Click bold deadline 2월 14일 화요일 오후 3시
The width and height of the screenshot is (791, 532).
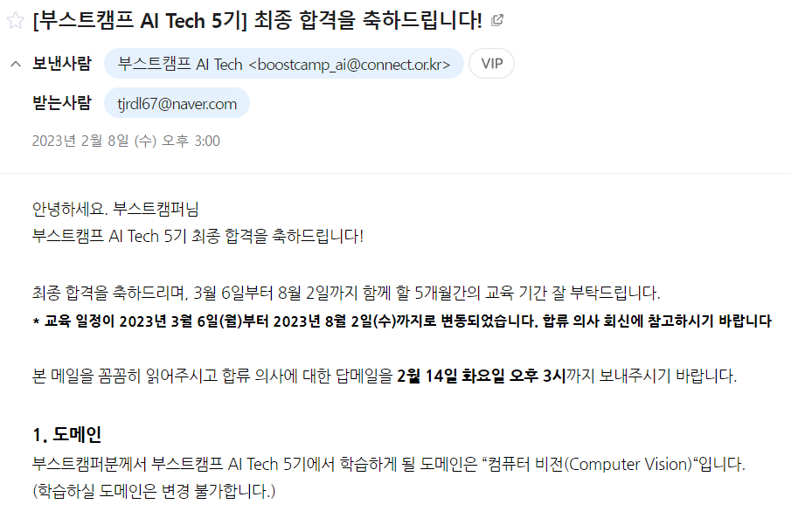coord(482,376)
